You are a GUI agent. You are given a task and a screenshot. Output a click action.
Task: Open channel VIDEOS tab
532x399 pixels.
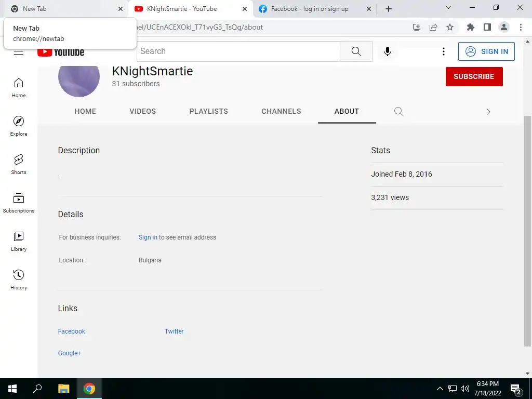[143, 111]
